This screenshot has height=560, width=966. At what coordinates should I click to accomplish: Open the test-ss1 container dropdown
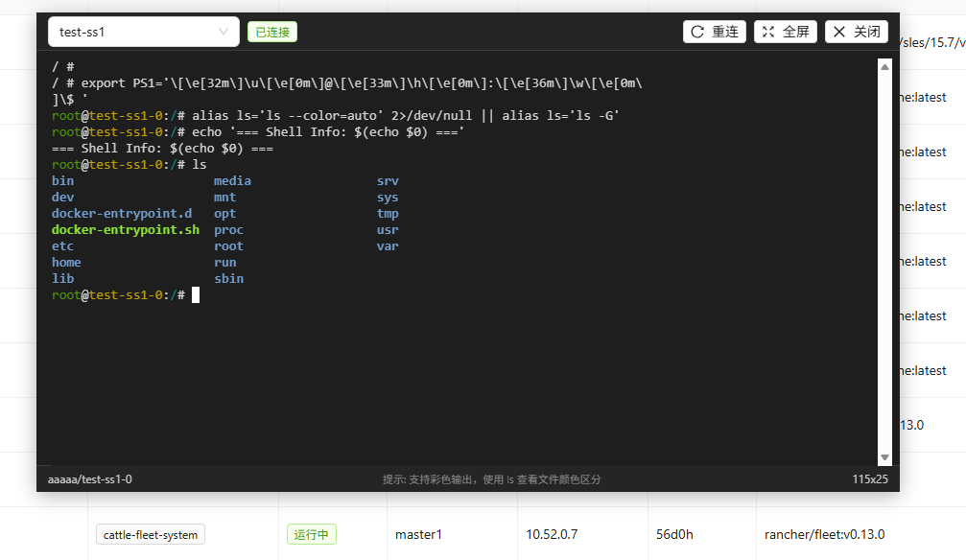143,32
